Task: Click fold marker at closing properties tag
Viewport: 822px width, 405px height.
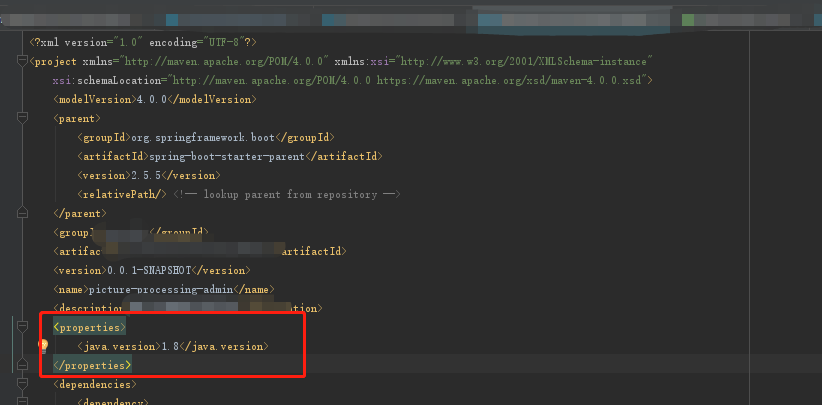Action: click(x=22, y=365)
